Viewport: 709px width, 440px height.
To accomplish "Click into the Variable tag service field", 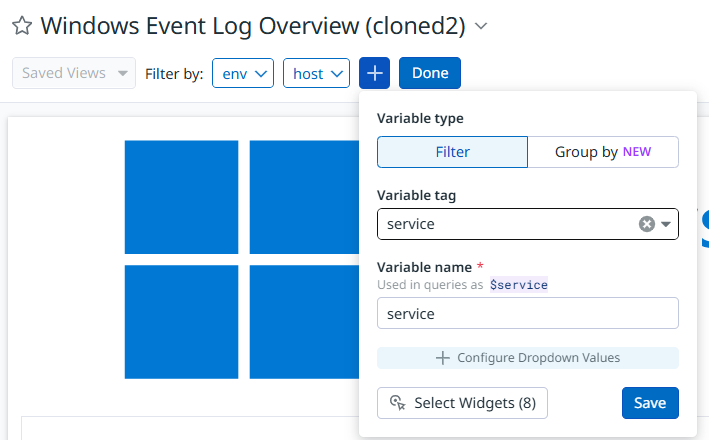I will coord(500,224).
